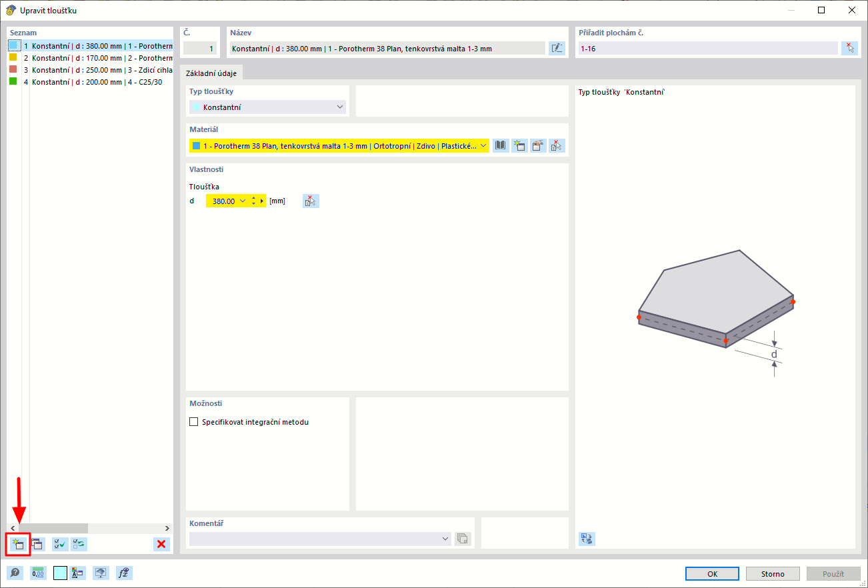
Task: Click the icon below the thickness preview
Action: pyautogui.click(x=587, y=539)
